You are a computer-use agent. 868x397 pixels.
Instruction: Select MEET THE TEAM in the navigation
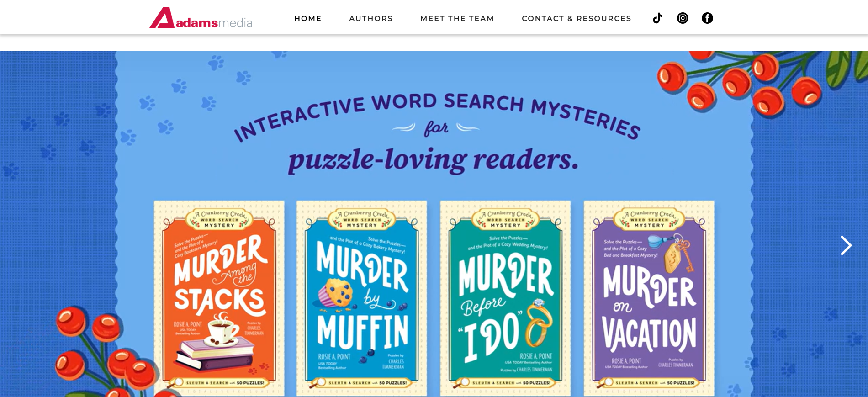coord(457,18)
